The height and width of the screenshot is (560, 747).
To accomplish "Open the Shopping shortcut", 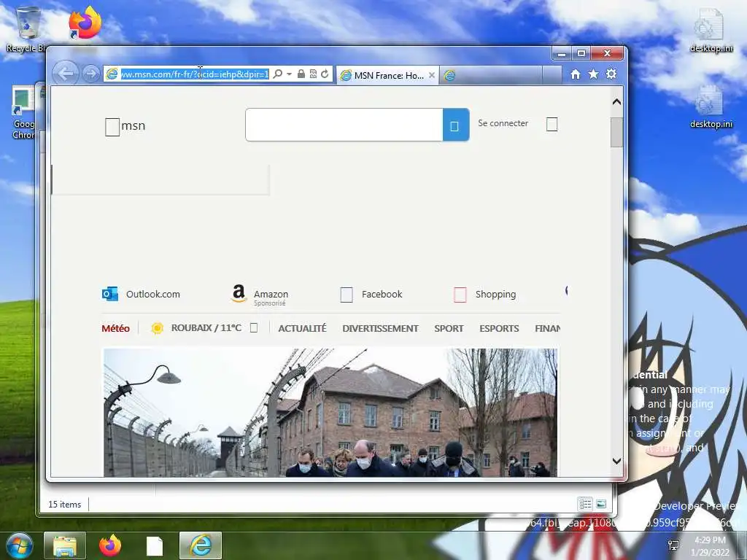I will 485,295.
